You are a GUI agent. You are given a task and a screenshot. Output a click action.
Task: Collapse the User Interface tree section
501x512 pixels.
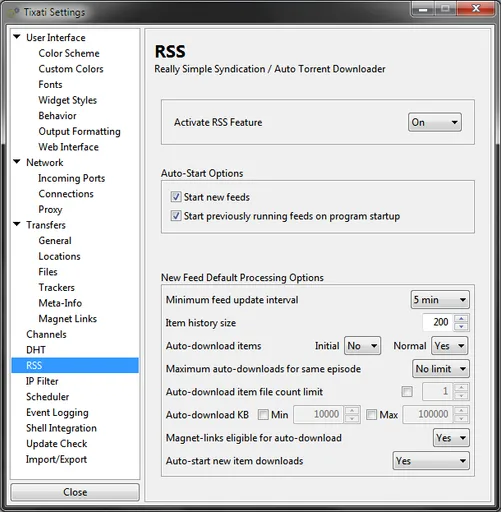[x=17, y=37]
